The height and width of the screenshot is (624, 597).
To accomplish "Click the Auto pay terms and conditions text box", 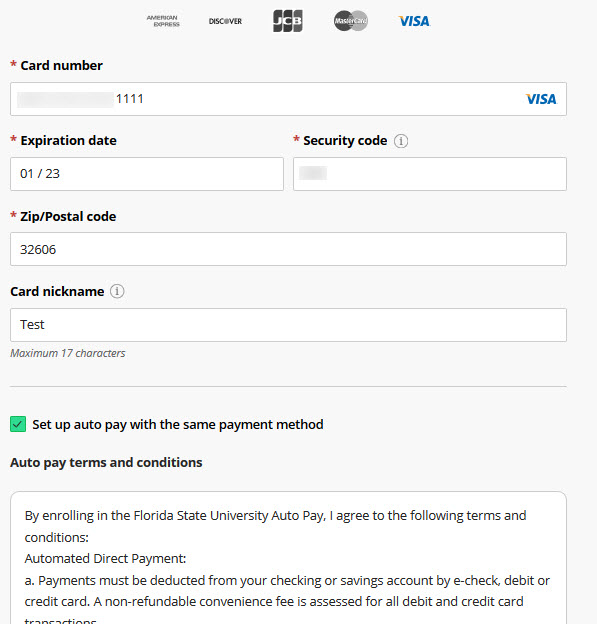I will [x=288, y=558].
